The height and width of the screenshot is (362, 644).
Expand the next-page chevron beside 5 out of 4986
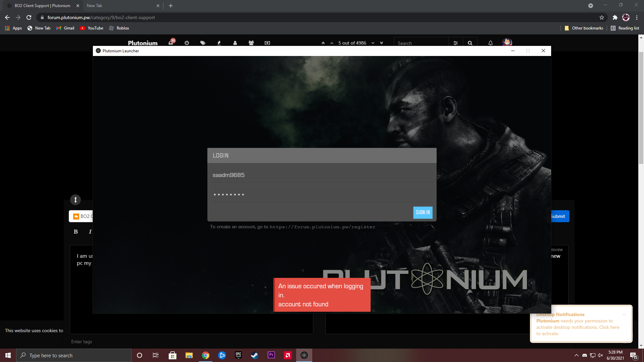(373, 43)
